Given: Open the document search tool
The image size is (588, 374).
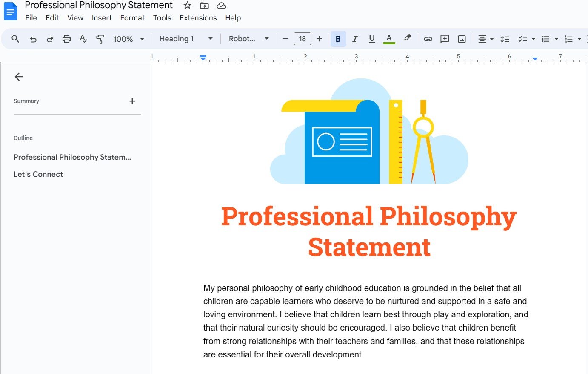Looking at the screenshot, I should point(15,39).
